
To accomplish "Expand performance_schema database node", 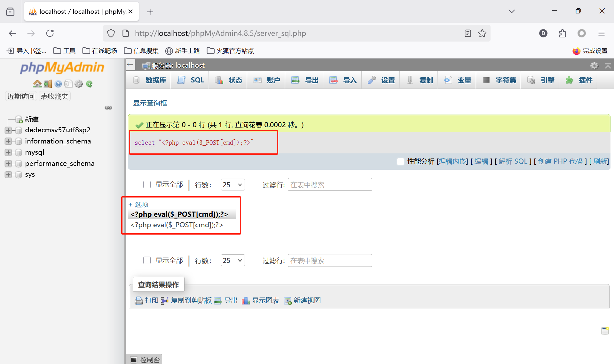I will coord(8,164).
